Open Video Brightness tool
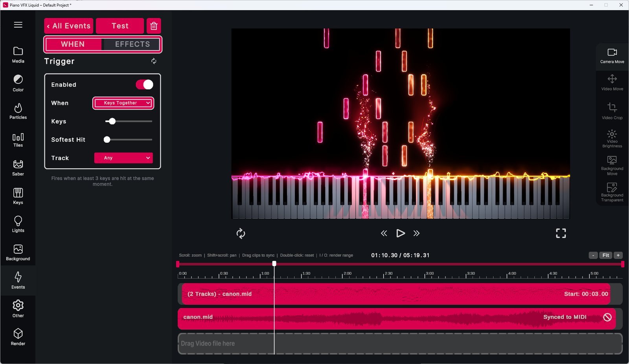Screen dimensions: 629x364 [x=612, y=139]
